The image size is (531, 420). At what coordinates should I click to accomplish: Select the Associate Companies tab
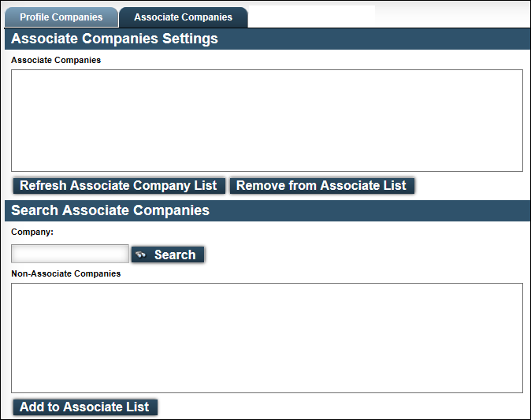(x=184, y=17)
